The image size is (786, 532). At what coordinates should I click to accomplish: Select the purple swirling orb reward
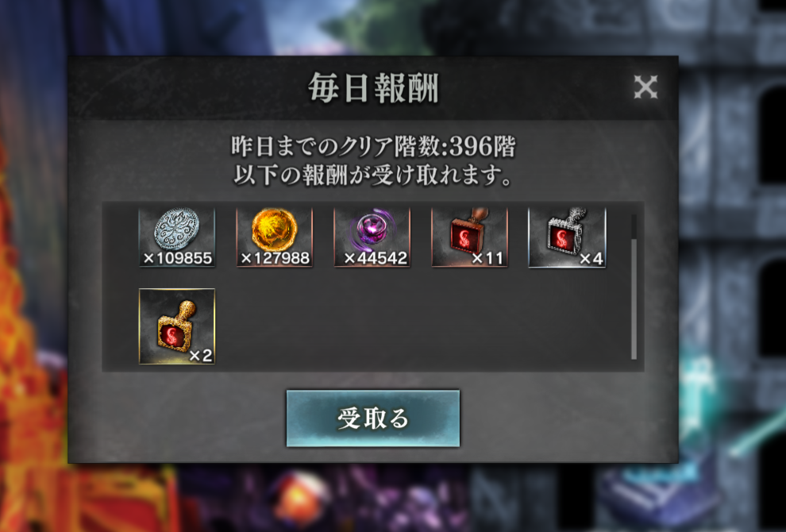(x=372, y=237)
